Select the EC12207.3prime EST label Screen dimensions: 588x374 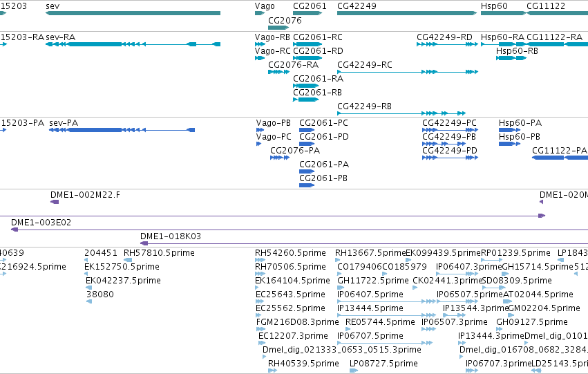coord(293,337)
